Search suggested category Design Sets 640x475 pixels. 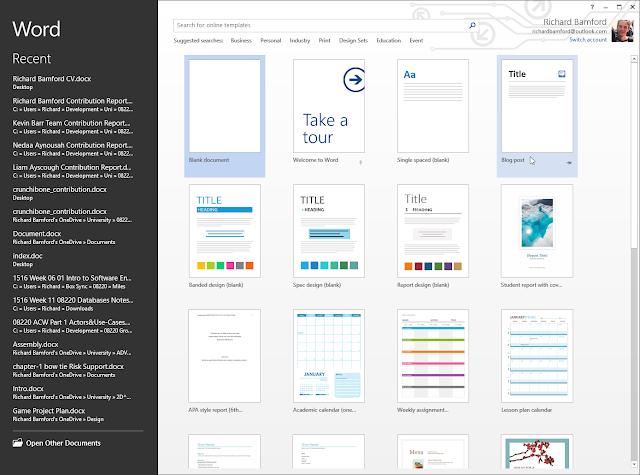pos(353,40)
